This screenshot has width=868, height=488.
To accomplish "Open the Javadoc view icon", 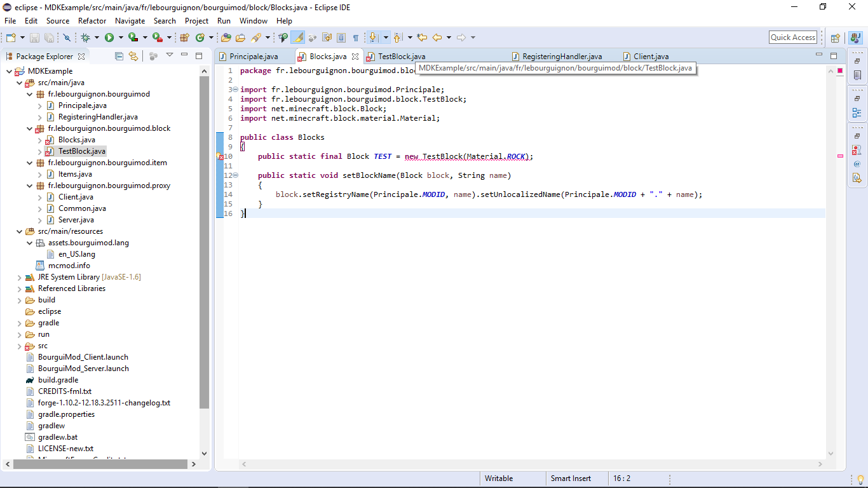I will [857, 164].
